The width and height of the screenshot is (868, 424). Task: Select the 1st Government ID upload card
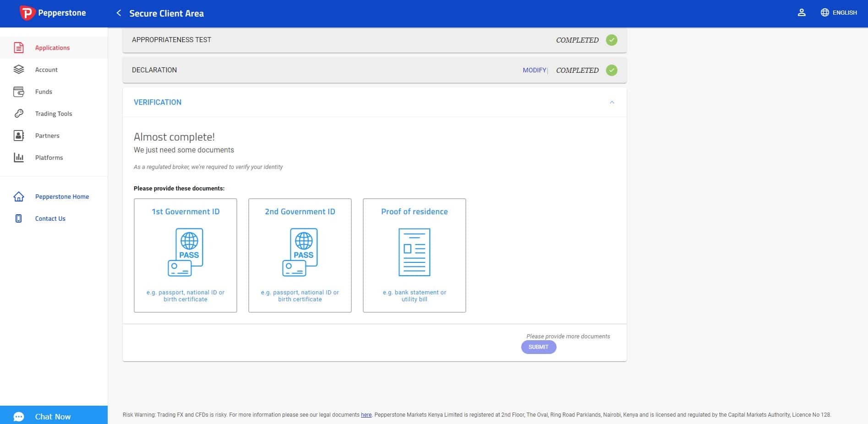tap(186, 255)
